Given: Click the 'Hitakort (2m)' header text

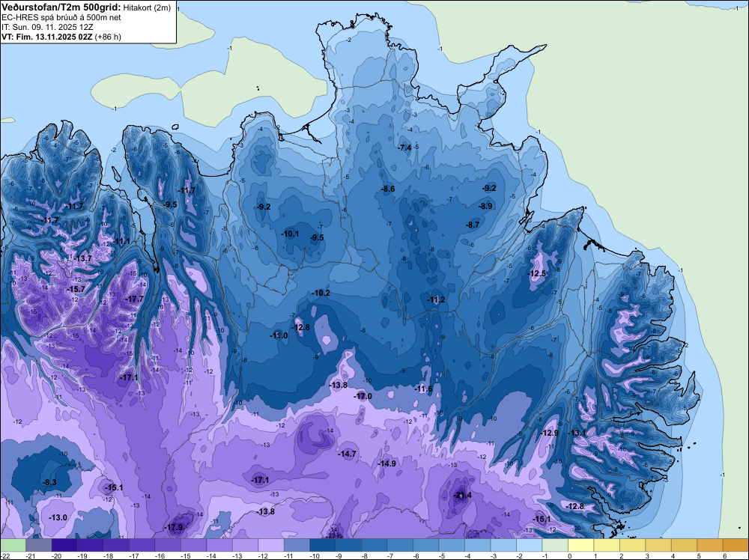Looking at the screenshot, I should pos(147,7).
